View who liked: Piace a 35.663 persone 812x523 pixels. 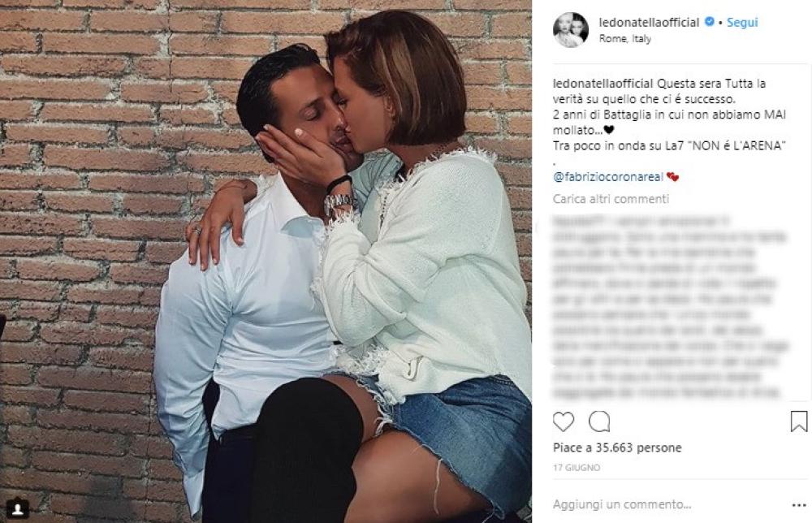[617, 447]
